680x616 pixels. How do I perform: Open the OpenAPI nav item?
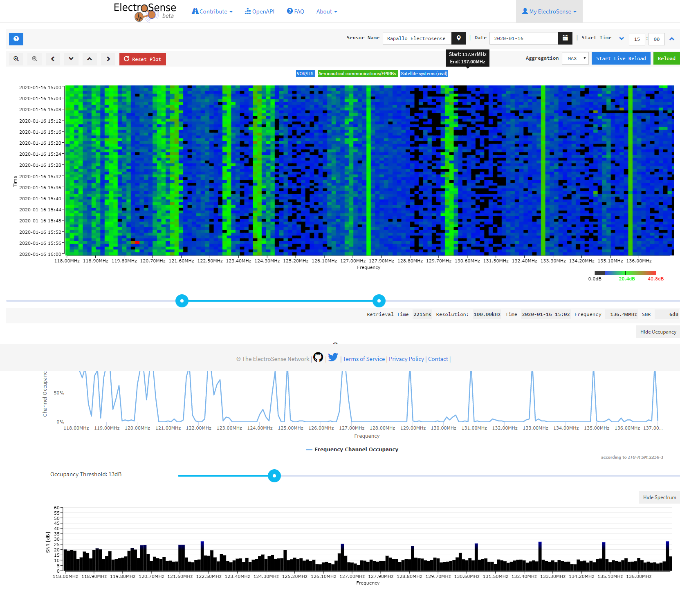click(260, 11)
